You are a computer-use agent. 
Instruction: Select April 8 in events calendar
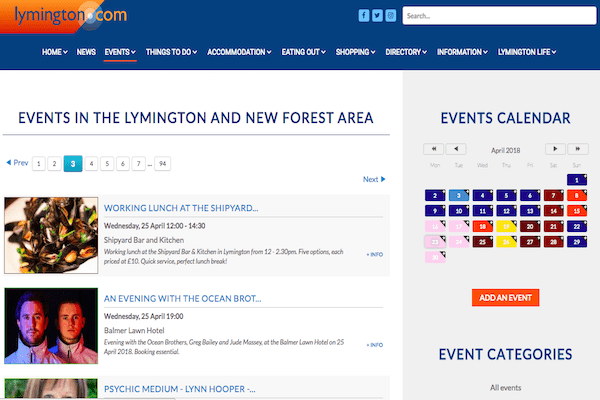[x=577, y=195]
